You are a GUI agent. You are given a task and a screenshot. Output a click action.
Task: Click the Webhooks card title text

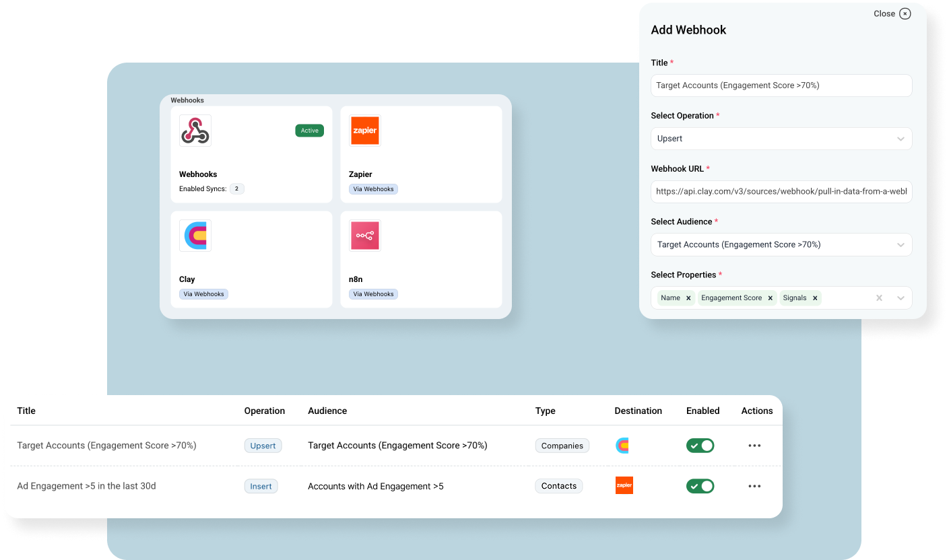click(198, 174)
